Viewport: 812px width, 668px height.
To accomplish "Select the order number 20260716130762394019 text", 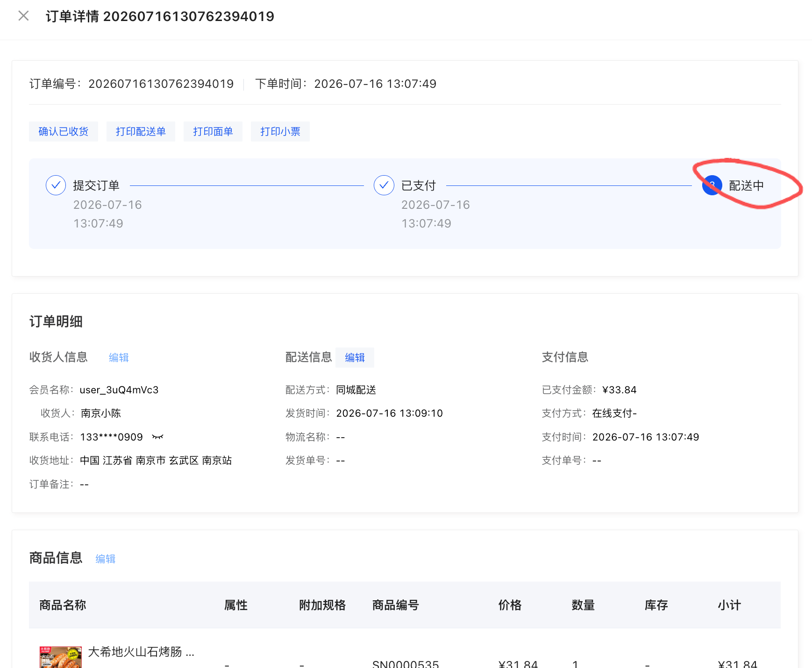I will pos(161,84).
